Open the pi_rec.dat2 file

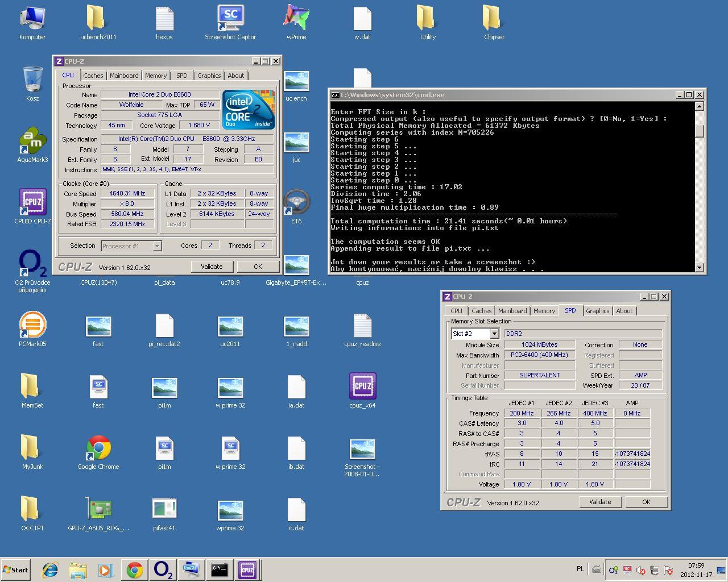point(164,330)
